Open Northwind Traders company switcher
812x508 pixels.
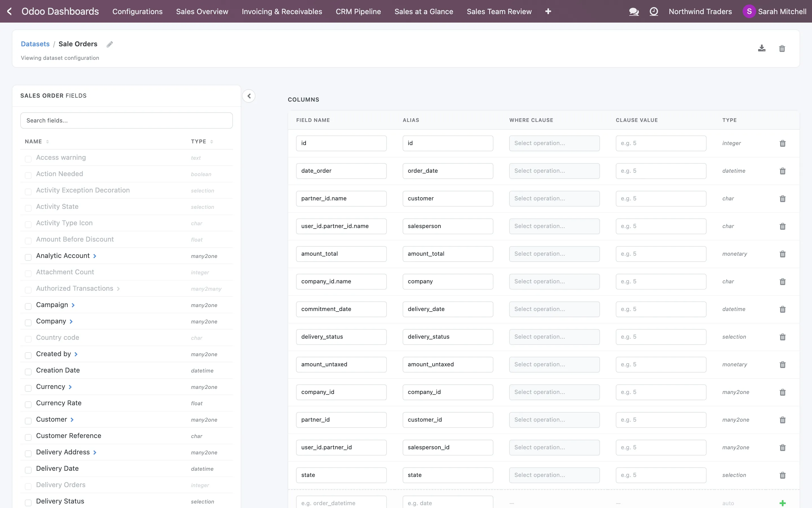pyautogui.click(x=700, y=11)
